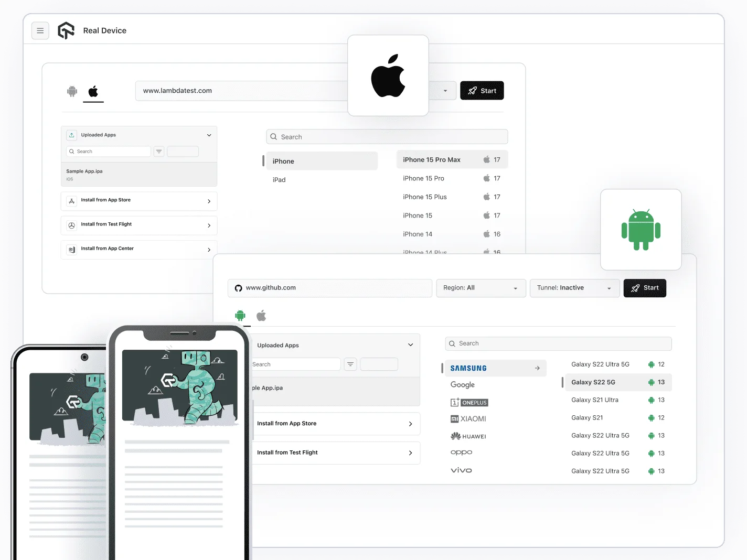747x560 pixels.
Task: Switch to the Apple tab in the lower panel
Action: click(x=261, y=315)
